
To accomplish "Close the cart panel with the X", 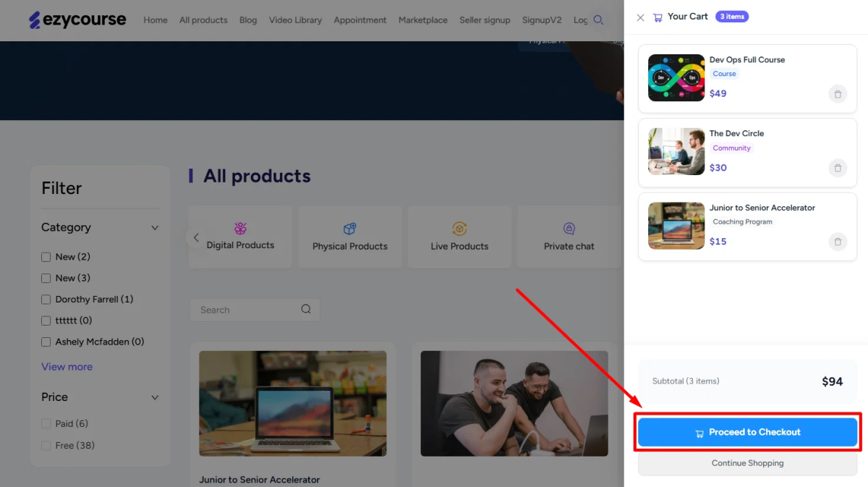I will click(640, 17).
